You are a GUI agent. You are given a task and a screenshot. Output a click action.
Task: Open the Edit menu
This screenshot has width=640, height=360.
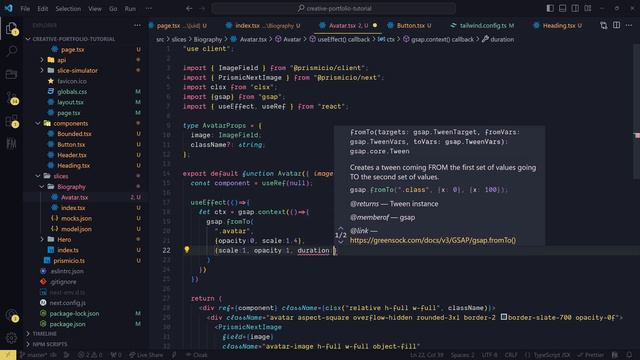click(42, 9)
